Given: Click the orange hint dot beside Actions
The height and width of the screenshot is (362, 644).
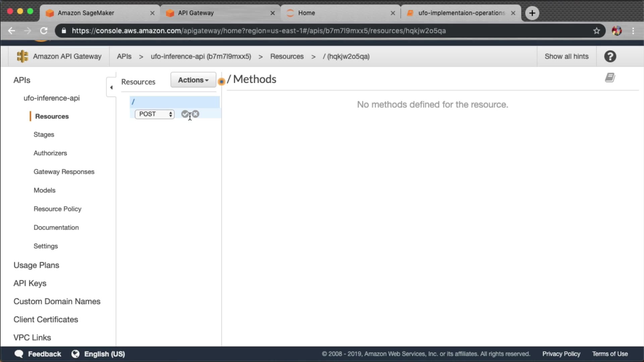Looking at the screenshot, I should [221, 81].
